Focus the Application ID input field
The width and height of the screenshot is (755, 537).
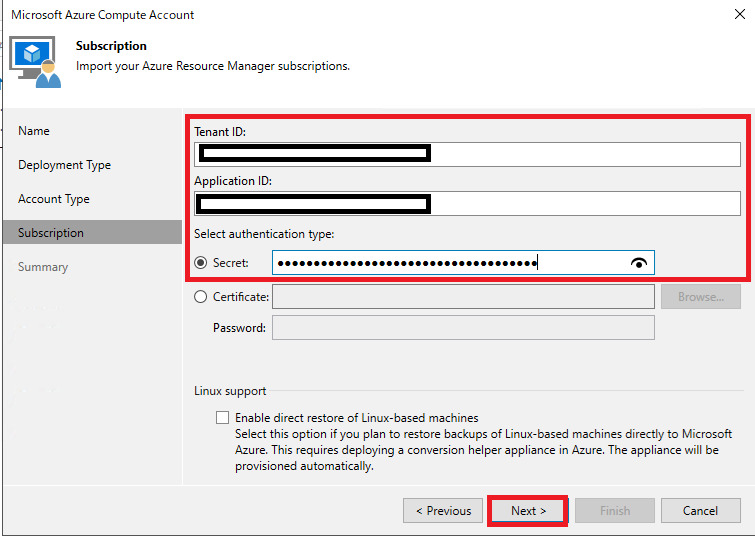coord(467,203)
